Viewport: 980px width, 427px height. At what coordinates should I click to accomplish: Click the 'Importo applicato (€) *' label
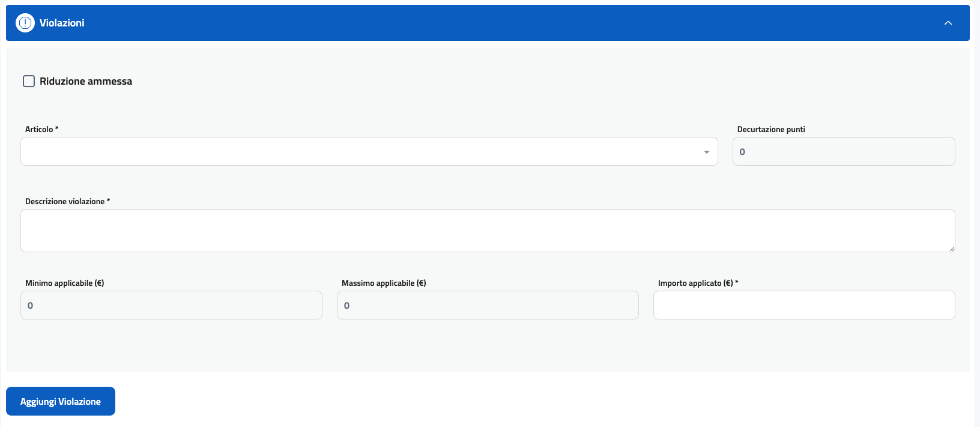(698, 283)
